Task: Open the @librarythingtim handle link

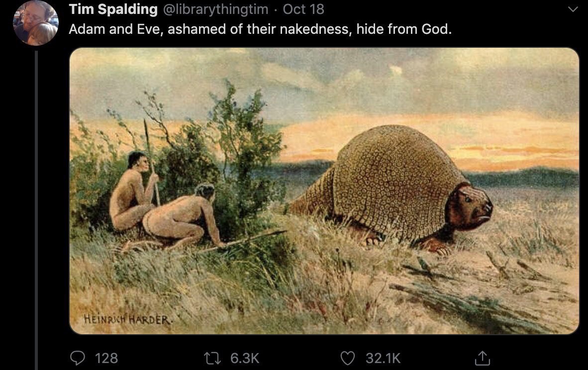Action: click(215, 9)
